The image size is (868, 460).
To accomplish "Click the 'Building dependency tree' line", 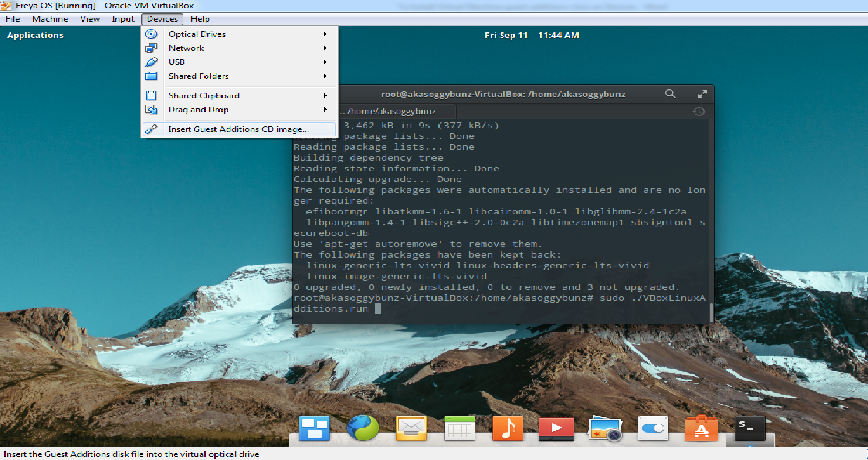I will [x=368, y=158].
